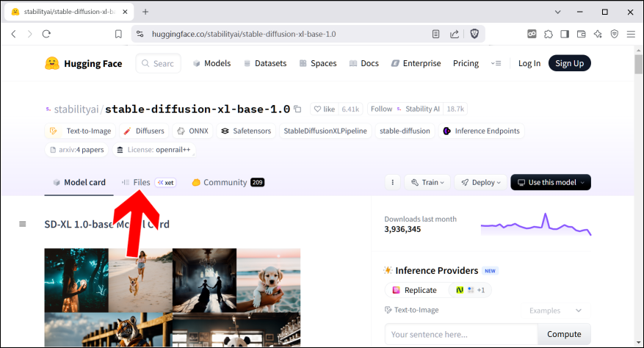Image resolution: width=644 pixels, height=348 pixels.
Task: Reload the page
Action: point(46,34)
